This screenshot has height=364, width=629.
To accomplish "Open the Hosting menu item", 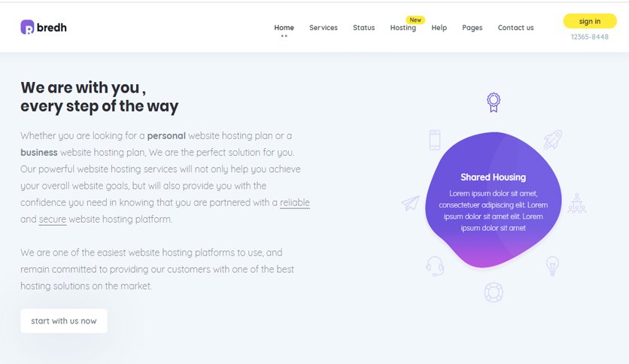I will click(403, 28).
